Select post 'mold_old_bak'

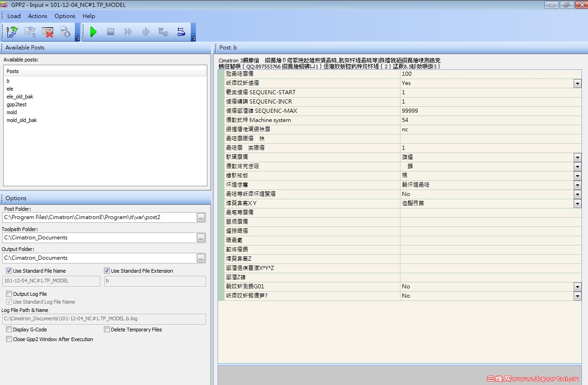[22, 120]
